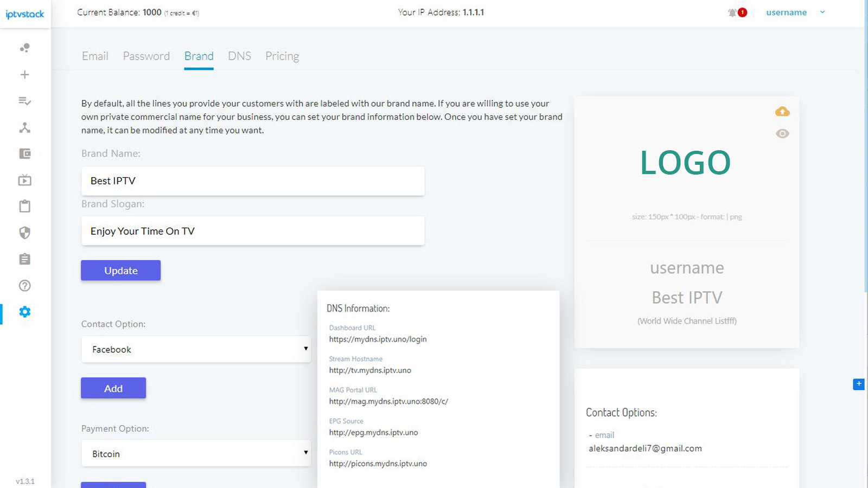
Task: Switch to the Password tab
Action: tap(146, 56)
